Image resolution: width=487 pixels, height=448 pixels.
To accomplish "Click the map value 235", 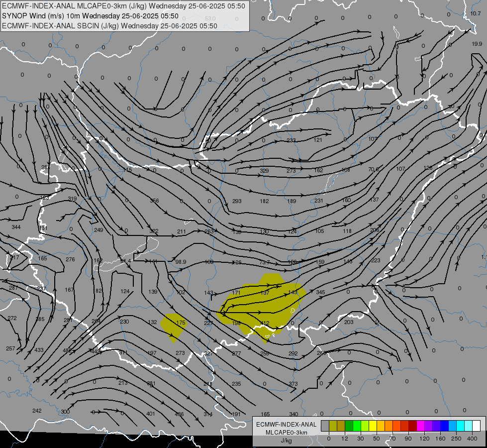I will click(x=236, y=384).
